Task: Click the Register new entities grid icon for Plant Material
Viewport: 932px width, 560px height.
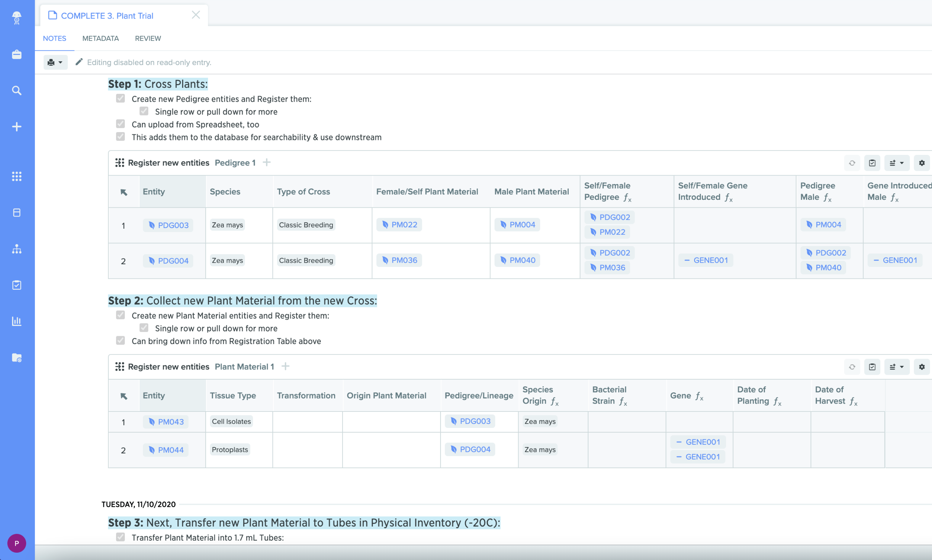Action: point(120,367)
